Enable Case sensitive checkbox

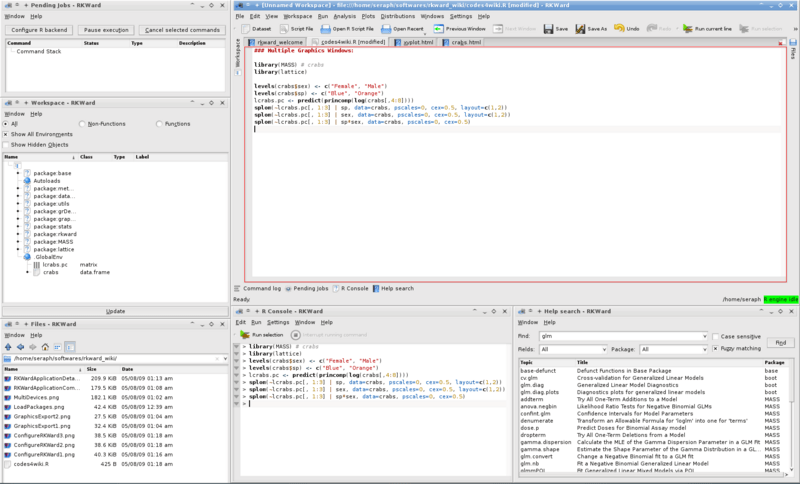715,337
